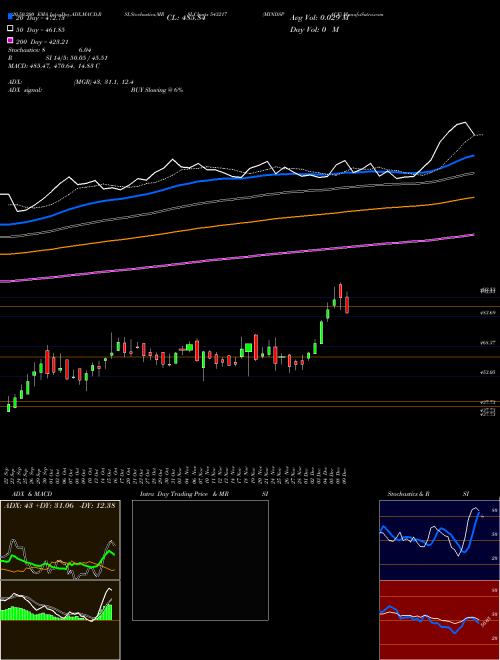Click the '(MGR) 48, 31.1, 12.4' ADX values
The image size is (500, 660).
104,82
